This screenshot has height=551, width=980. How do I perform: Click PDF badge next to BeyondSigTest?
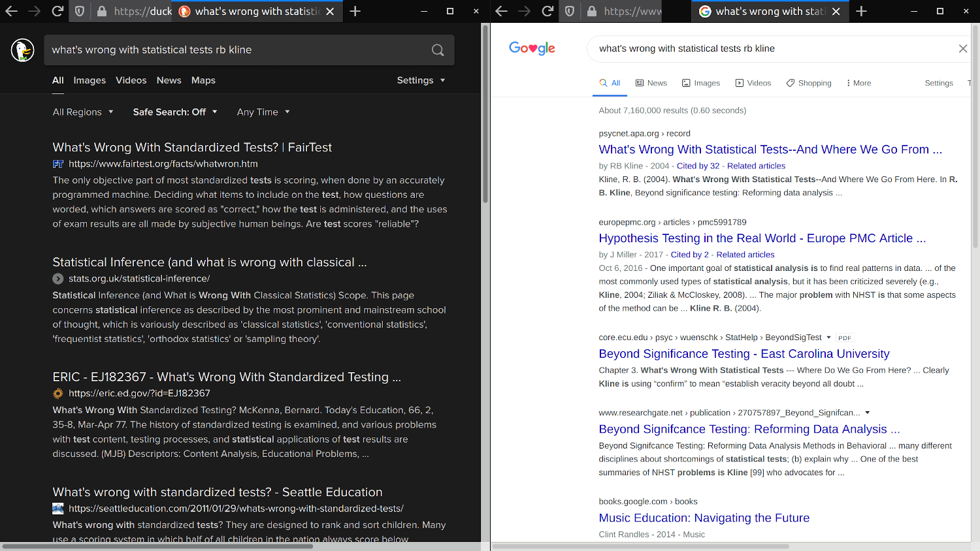coord(845,338)
